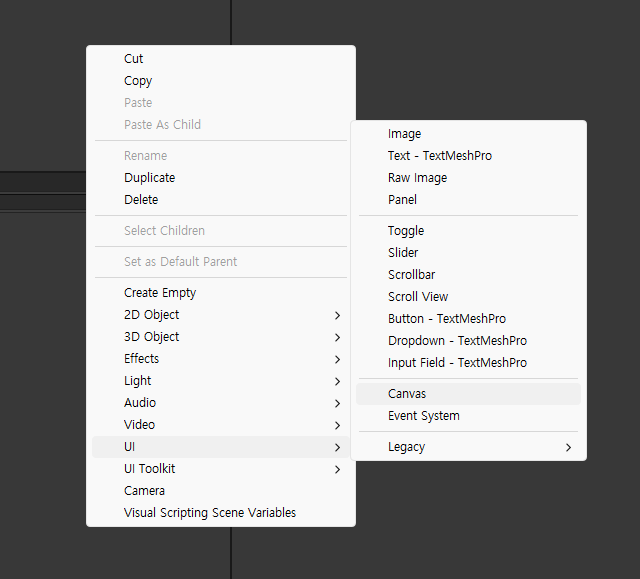Create a Toggle UI element
This screenshot has width=640, height=579.
pos(468,231)
